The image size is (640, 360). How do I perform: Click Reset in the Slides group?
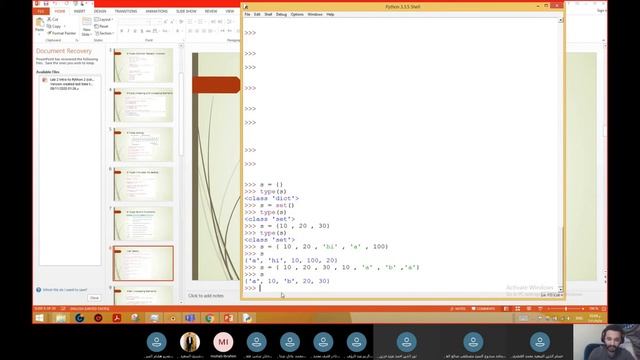point(102,26)
